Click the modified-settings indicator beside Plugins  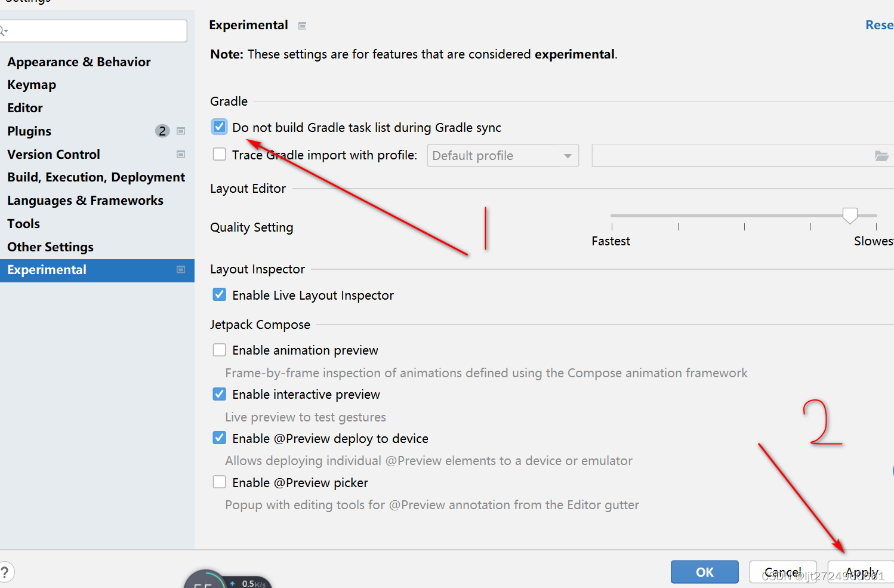point(180,131)
